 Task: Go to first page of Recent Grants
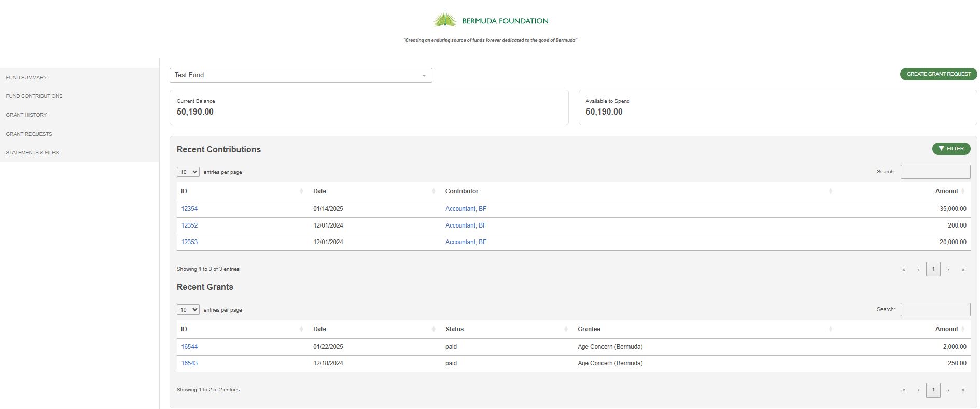click(x=904, y=390)
